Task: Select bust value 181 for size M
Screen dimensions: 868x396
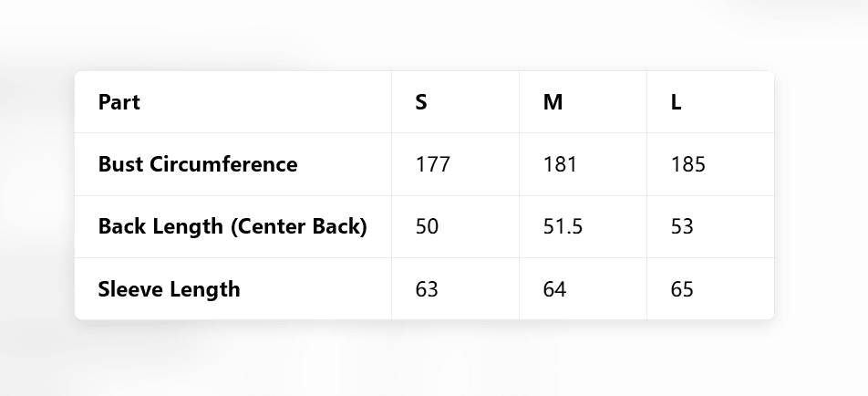Action: [560, 164]
